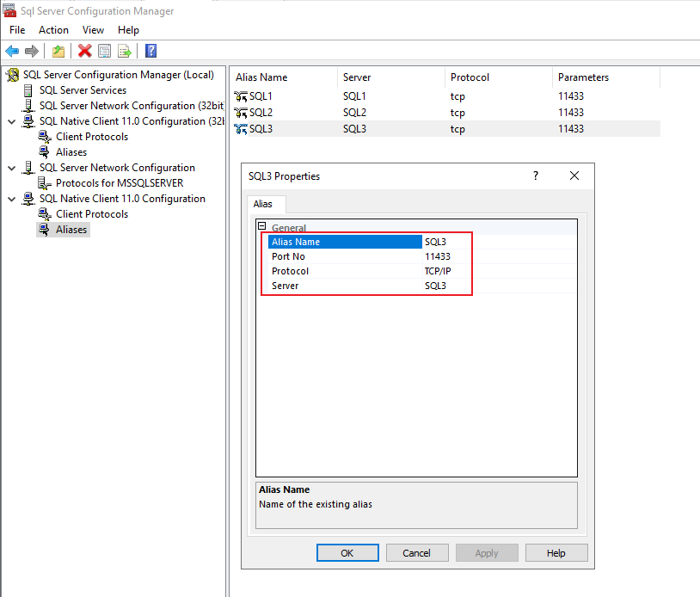Click 11433 parameter in SQL2 row
700x597 pixels.
571,113
